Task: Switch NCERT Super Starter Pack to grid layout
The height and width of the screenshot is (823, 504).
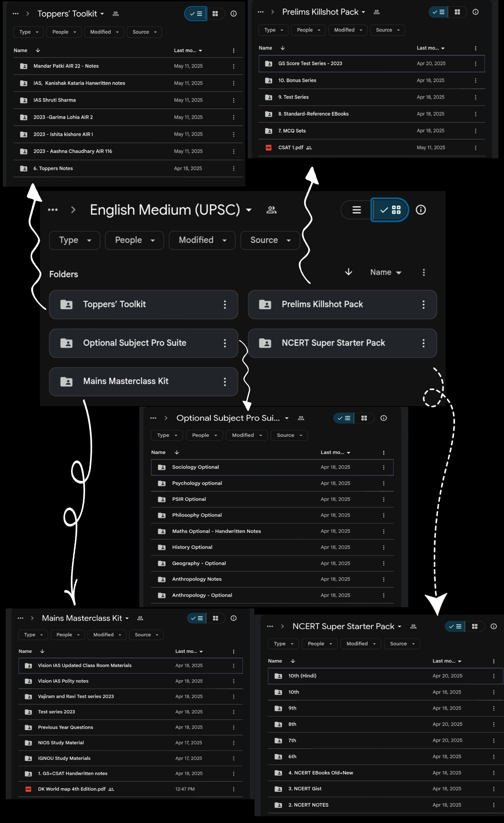Action: coord(475,626)
